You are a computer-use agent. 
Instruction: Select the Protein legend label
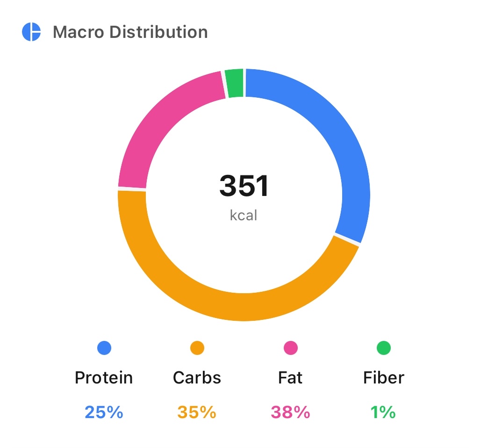click(104, 377)
